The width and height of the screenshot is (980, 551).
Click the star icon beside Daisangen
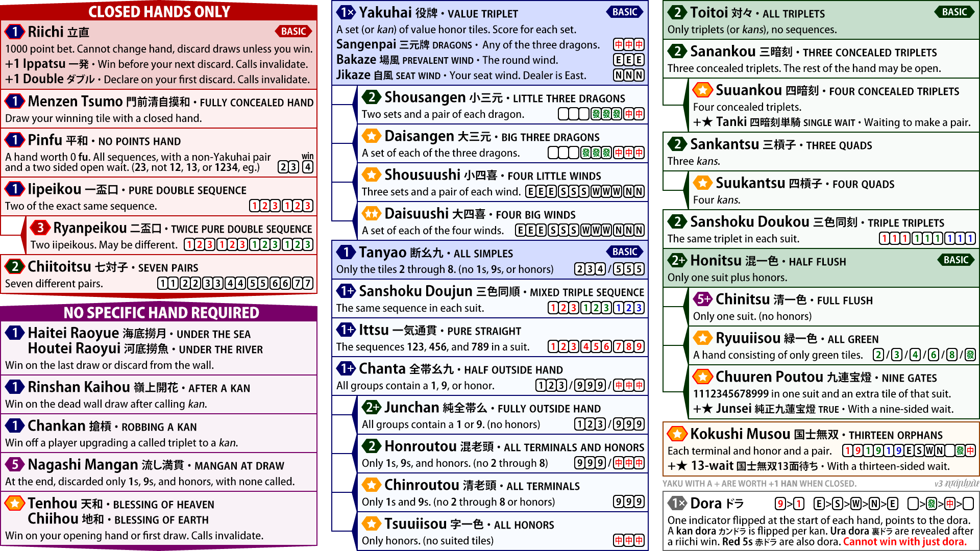(372, 136)
